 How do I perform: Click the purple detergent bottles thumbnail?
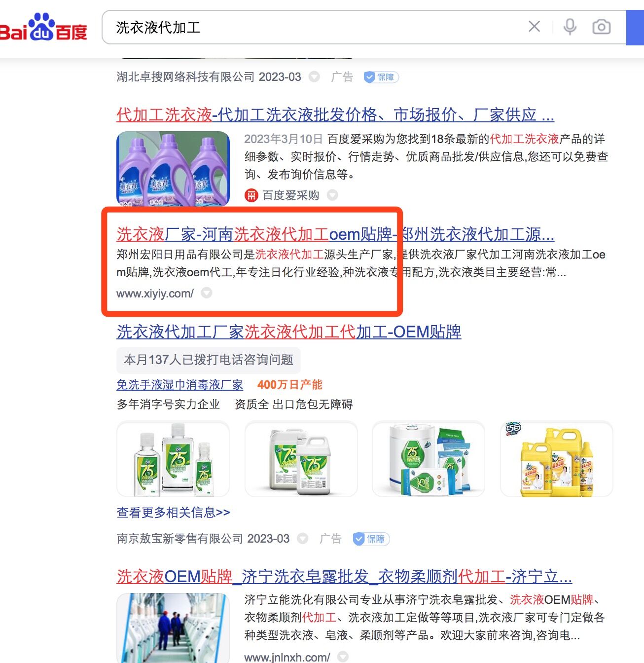tap(173, 169)
